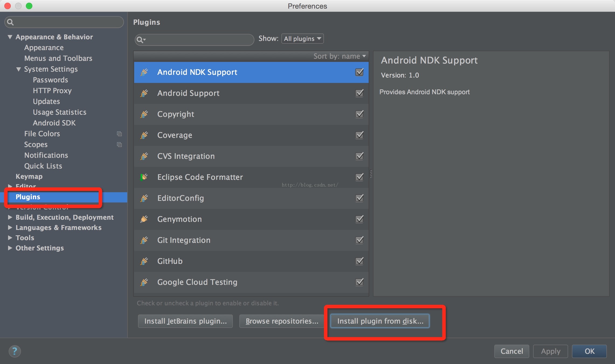Select Appearance in settings tree
This screenshot has height=364, width=615.
click(x=44, y=48)
